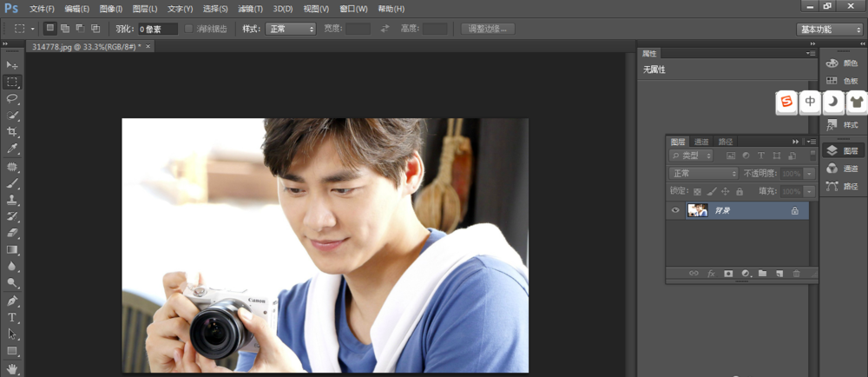Open the 色板 swatches panel button
868x377 pixels.
[842, 81]
